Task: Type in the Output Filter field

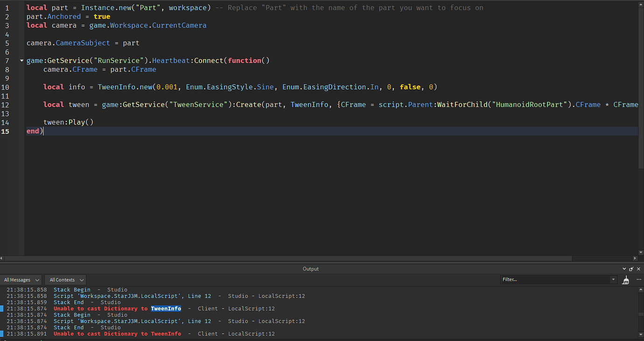Action: (554, 280)
